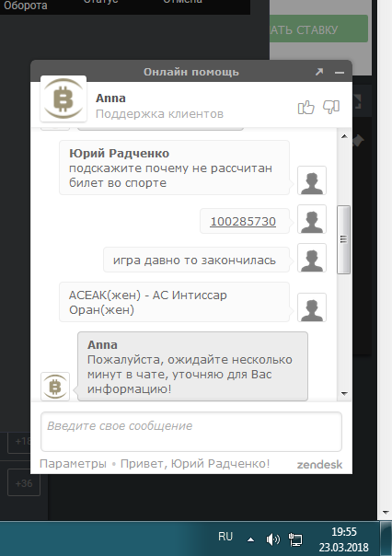This screenshot has height=556, width=392.
Task: Switch the RU language indicator in taskbar
Action: point(225,537)
